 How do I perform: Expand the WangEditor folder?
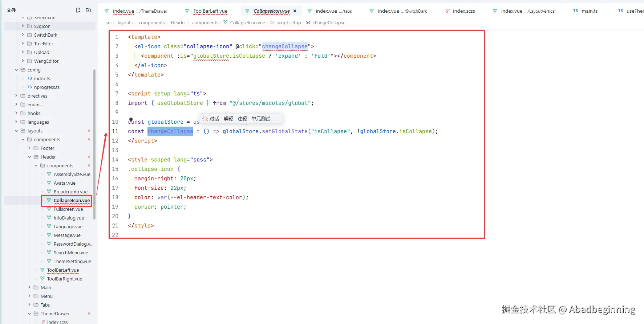point(23,61)
